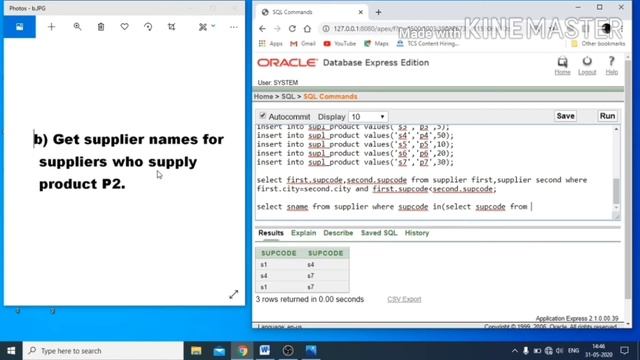Open the Display rows dropdown

[368, 117]
